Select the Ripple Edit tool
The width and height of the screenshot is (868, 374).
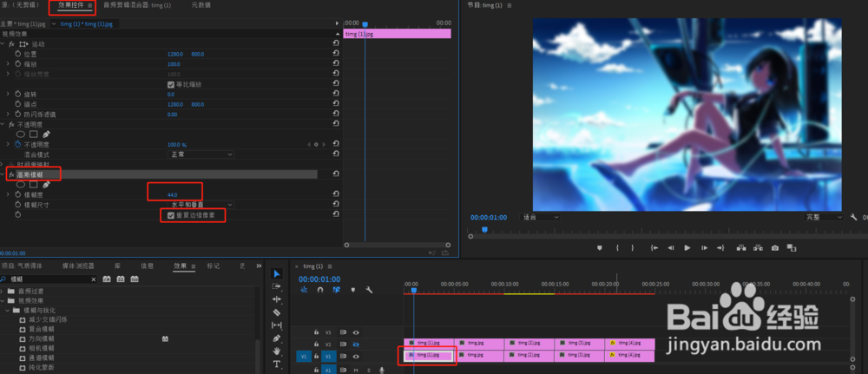[x=278, y=299]
